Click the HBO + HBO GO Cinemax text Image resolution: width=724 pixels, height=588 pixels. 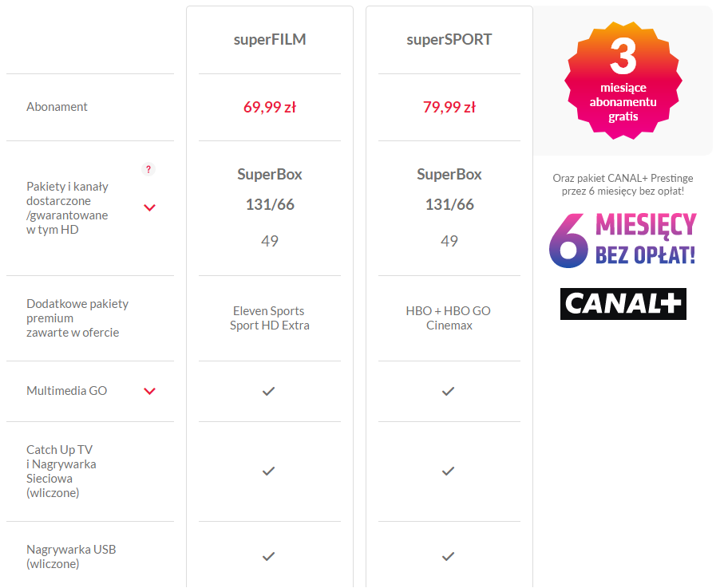coord(449,318)
